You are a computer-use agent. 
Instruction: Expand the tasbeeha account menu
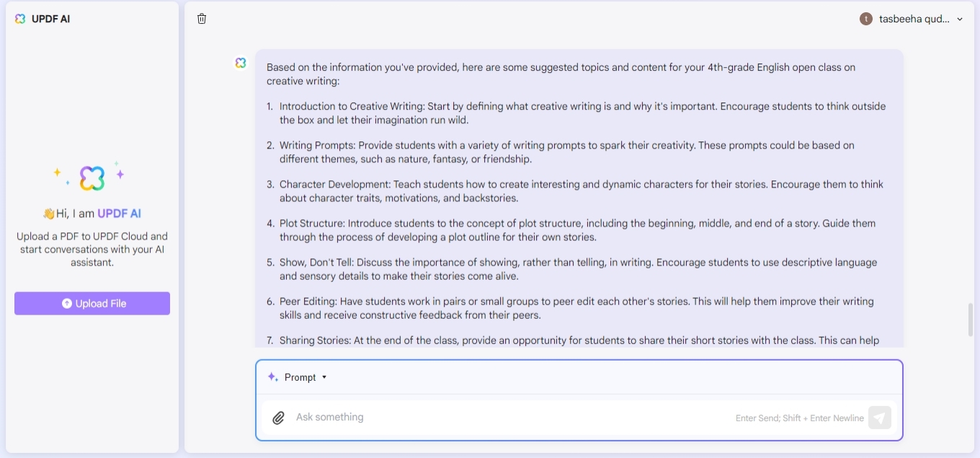coord(912,19)
